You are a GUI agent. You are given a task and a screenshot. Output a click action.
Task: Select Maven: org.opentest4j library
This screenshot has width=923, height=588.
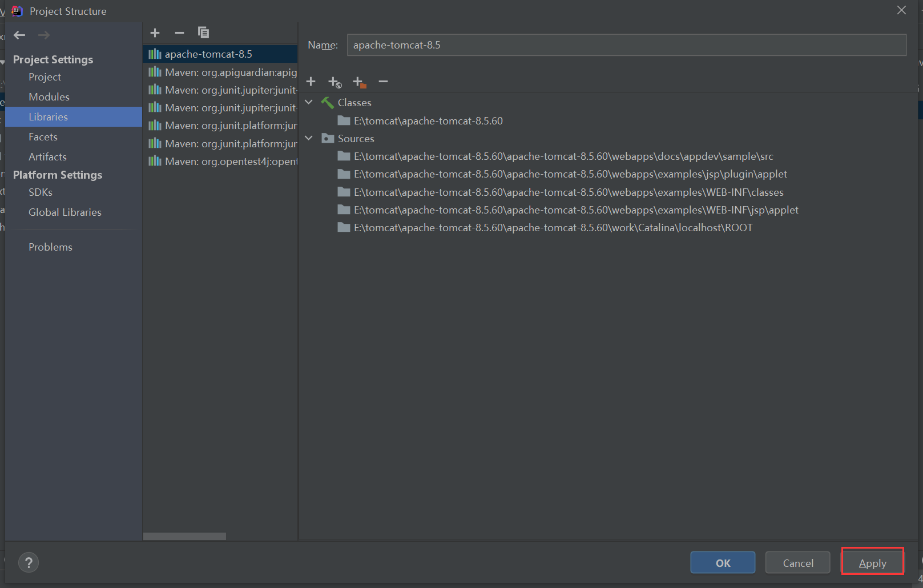[220, 161]
